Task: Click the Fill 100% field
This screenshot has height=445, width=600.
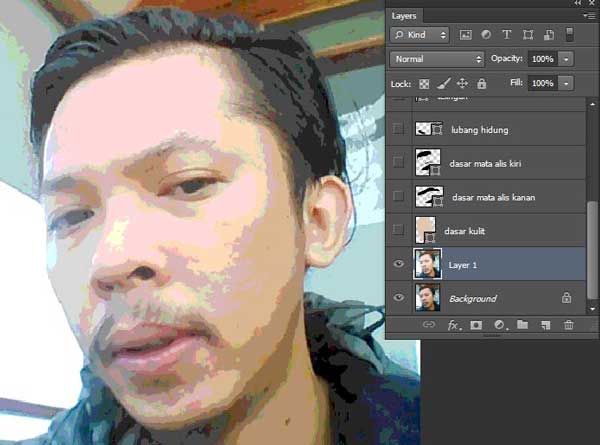Action: coord(543,83)
